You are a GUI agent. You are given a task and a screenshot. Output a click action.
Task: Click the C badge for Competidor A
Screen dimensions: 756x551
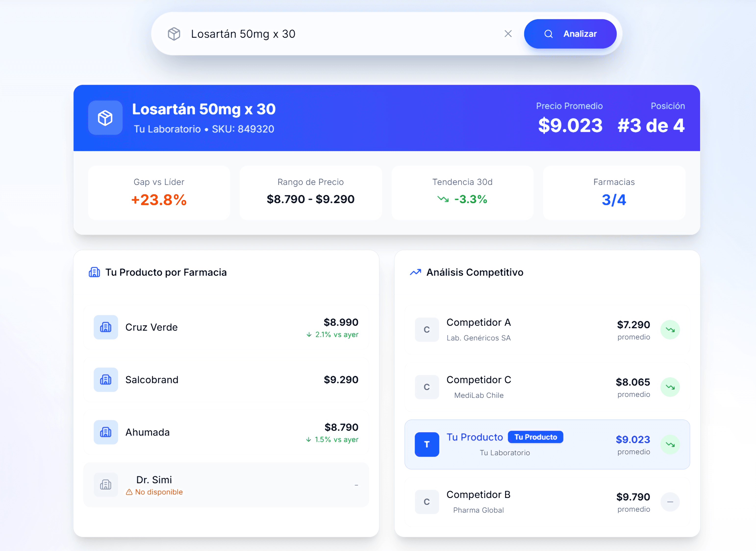pyautogui.click(x=427, y=329)
